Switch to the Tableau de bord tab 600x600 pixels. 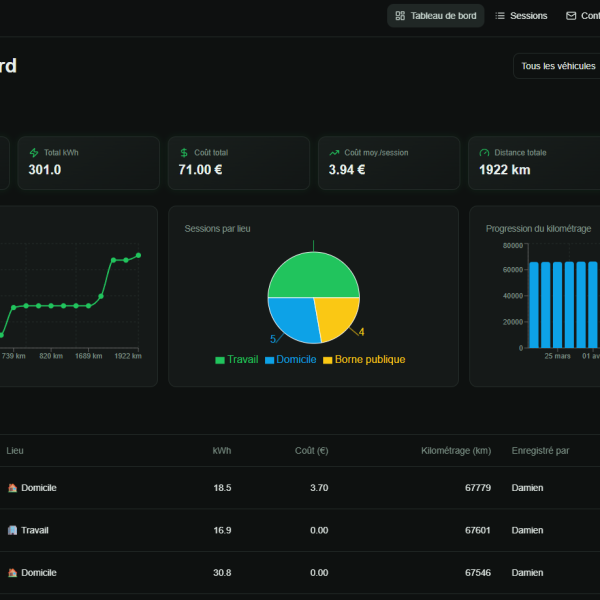pos(435,16)
